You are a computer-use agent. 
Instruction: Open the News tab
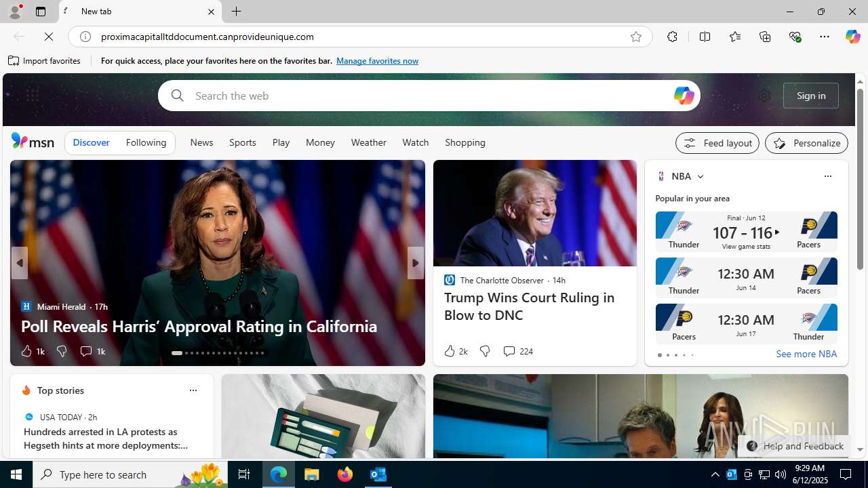tap(201, 142)
